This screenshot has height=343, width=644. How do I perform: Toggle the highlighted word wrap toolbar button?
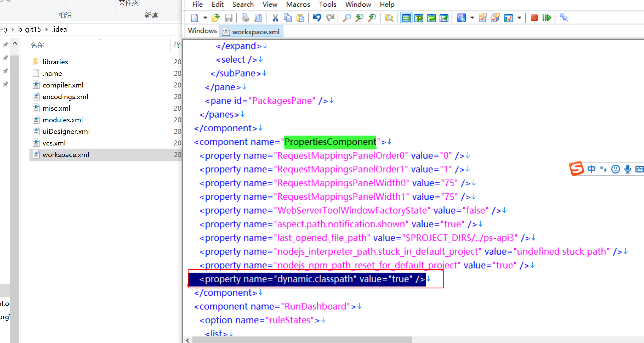[x=406, y=18]
